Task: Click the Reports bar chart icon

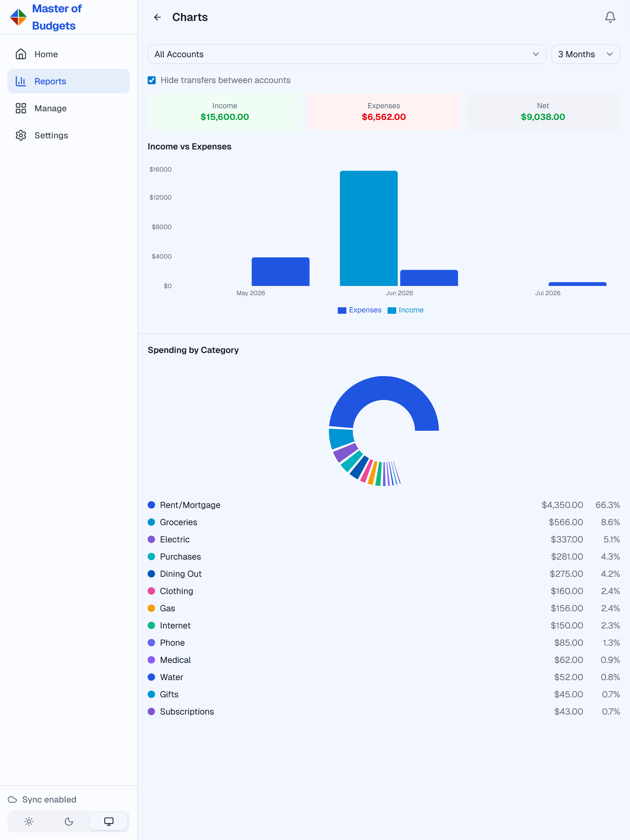Action: 21,81
